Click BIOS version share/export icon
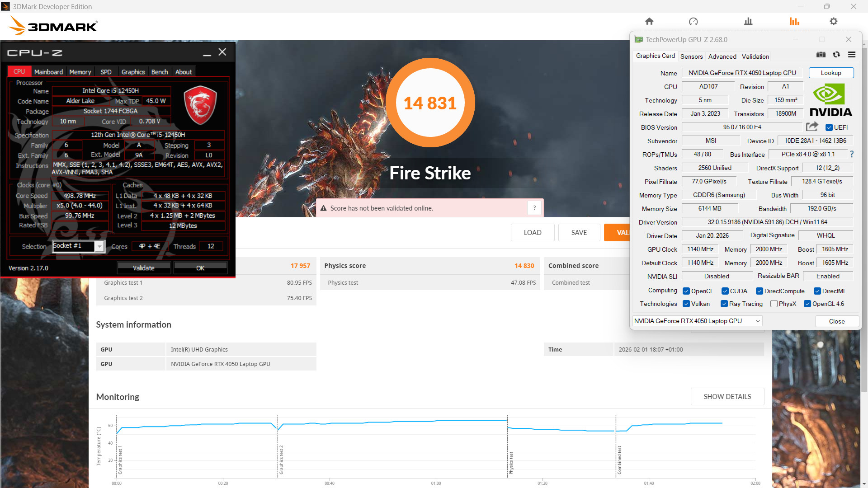 (x=812, y=127)
